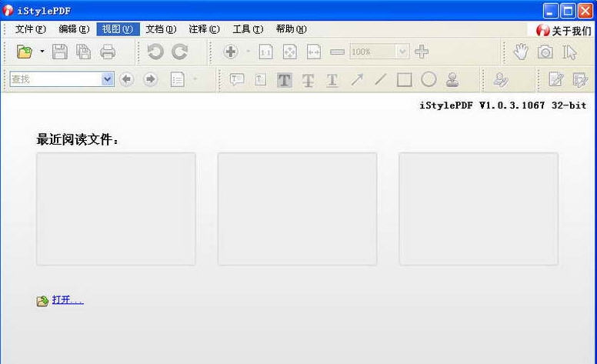Screen dimensions: 597x364
Task: Select the comment bubble note tool
Action: click(237, 79)
